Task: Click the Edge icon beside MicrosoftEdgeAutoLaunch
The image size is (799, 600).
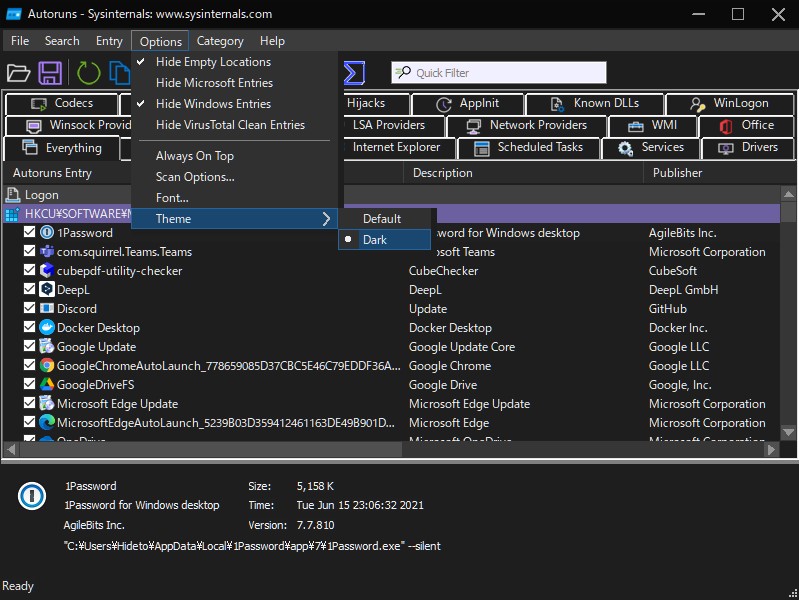Action: coord(47,422)
